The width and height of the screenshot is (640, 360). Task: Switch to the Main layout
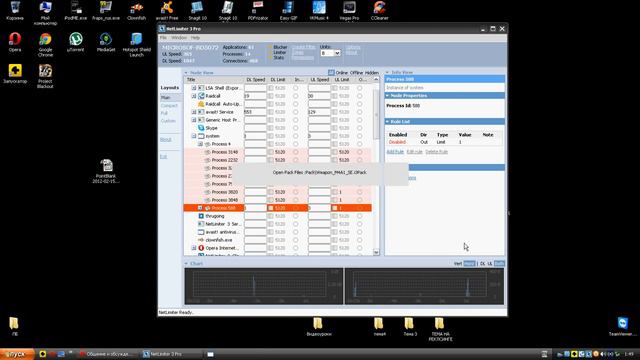click(165, 98)
